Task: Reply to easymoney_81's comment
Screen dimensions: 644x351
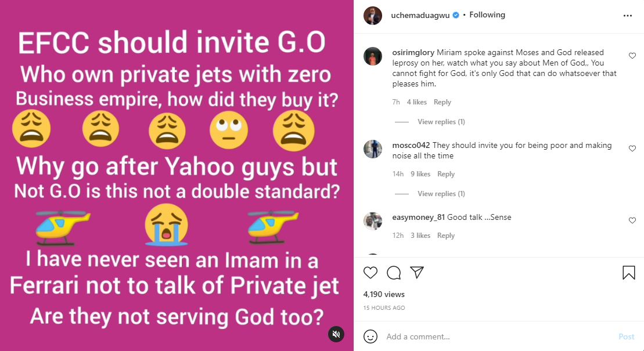Action: (x=446, y=236)
